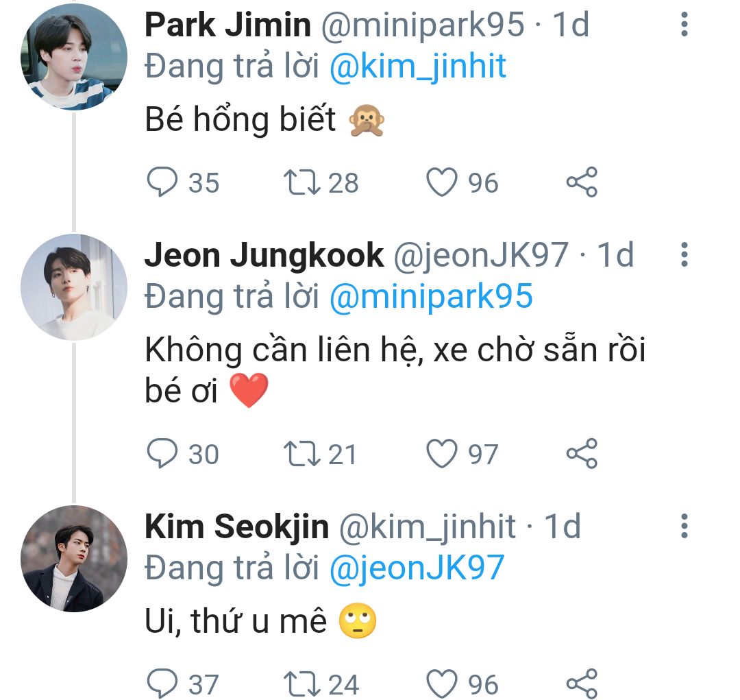Open more options on Park Jimin's tweet

pyautogui.click(x=683, y=25)
